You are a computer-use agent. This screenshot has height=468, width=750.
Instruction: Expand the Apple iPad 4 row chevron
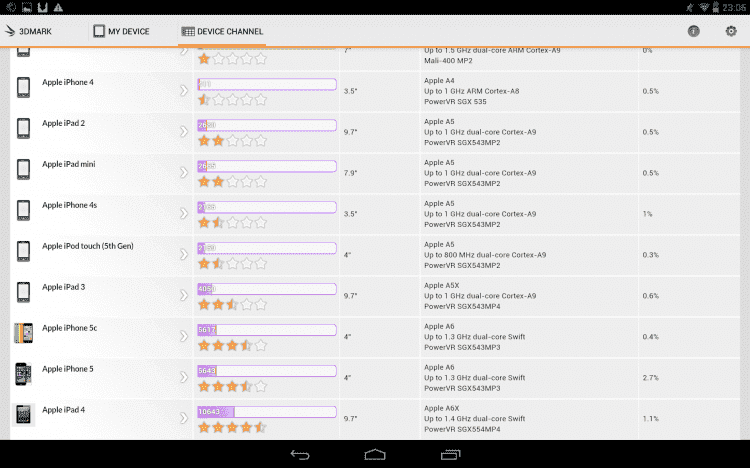[x=184, y=418]
